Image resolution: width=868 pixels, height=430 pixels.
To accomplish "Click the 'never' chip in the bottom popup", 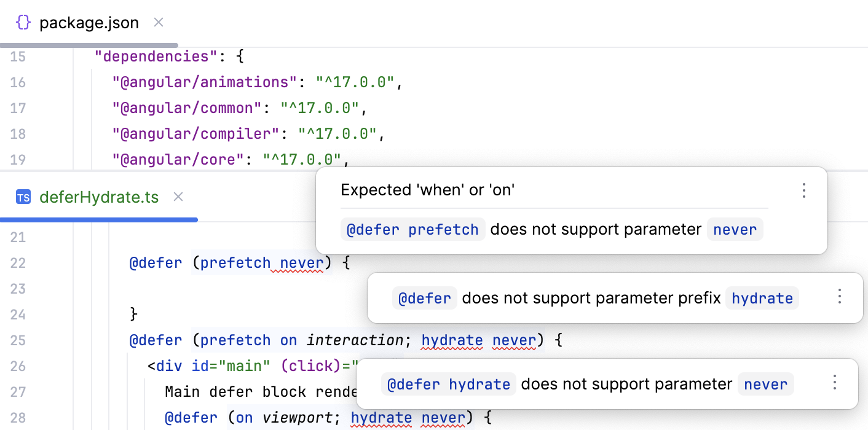I will tap(766, 384).
